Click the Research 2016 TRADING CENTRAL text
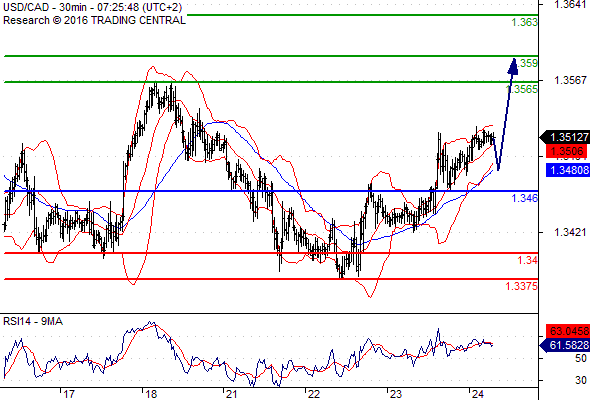This screenshot has height=400, width=590. [x=94, y=20]
